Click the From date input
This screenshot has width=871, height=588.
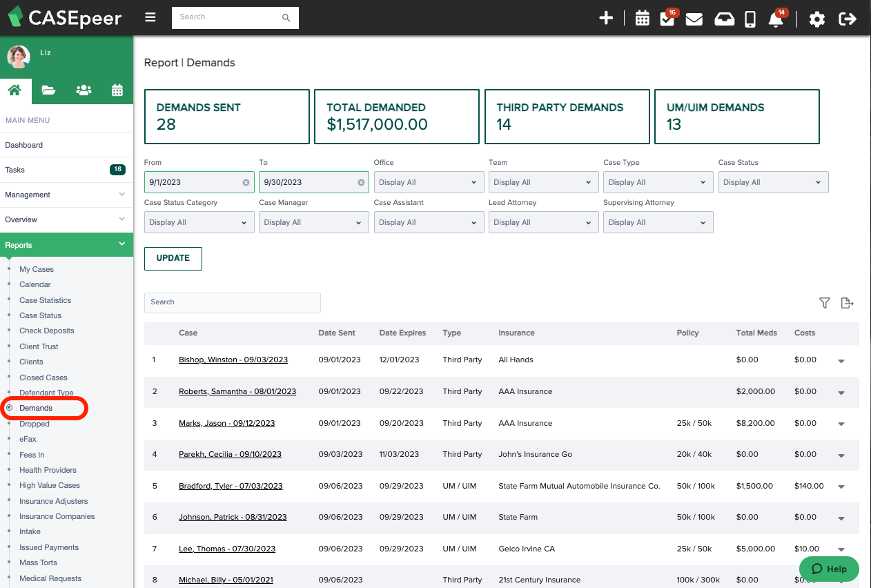click(199, 182)
